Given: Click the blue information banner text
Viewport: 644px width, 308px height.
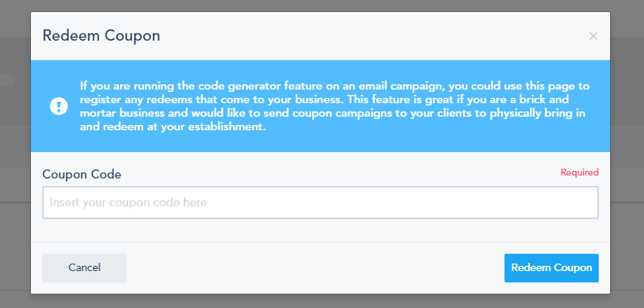Looking at the screenshot, I should [335, 106].
